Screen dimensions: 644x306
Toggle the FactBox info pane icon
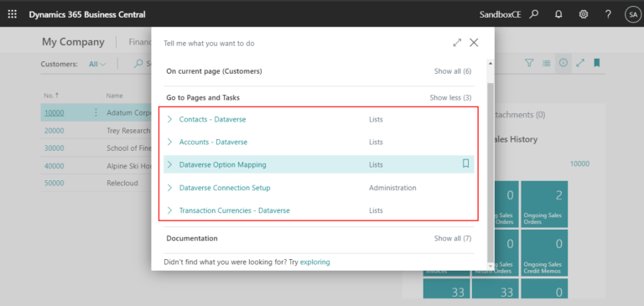pos(563,63)
